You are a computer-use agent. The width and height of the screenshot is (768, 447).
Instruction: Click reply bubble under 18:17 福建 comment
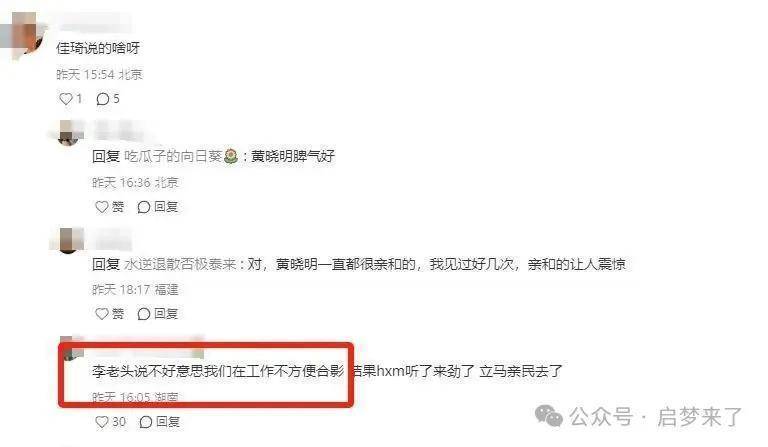point(144,313)
